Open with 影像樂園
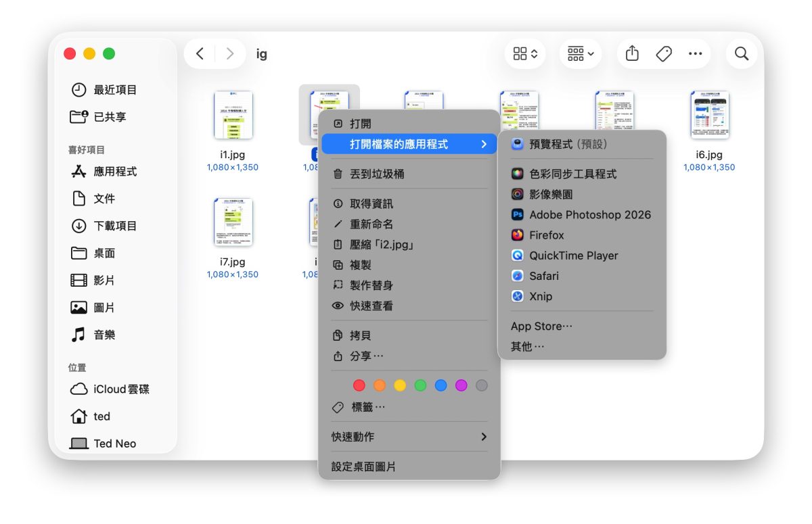The image size is (812, 524). click(x=582, y=194)
